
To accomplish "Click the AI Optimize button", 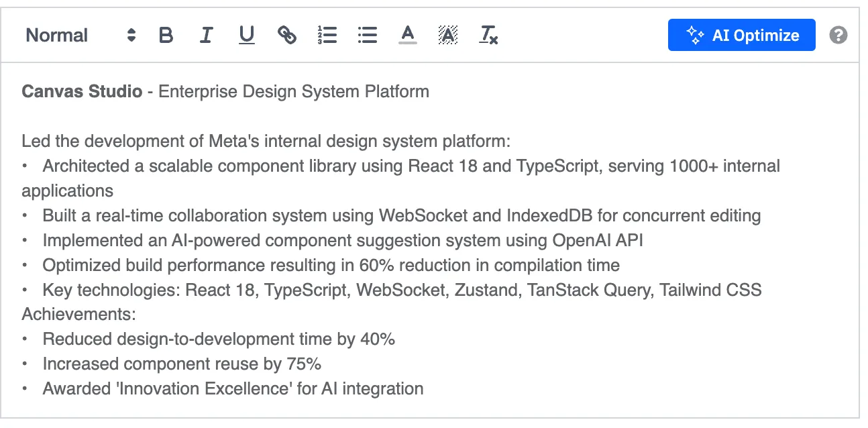I will [x=741, y=35].
